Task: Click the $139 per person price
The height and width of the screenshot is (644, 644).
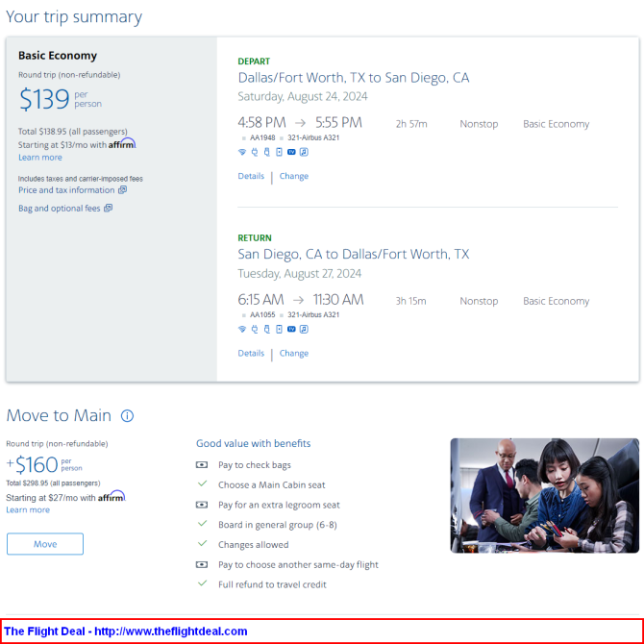Action: click(61, 99)
